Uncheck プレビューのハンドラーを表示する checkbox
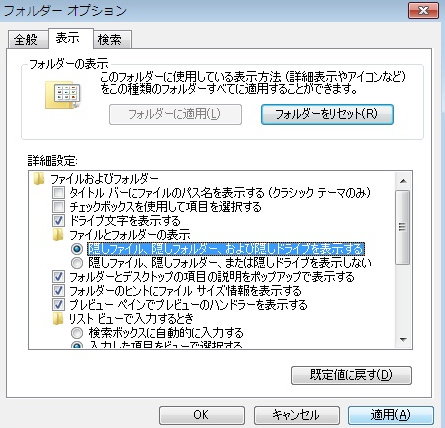The height and width of the screenshot is (428, 445). click(58, 305)
